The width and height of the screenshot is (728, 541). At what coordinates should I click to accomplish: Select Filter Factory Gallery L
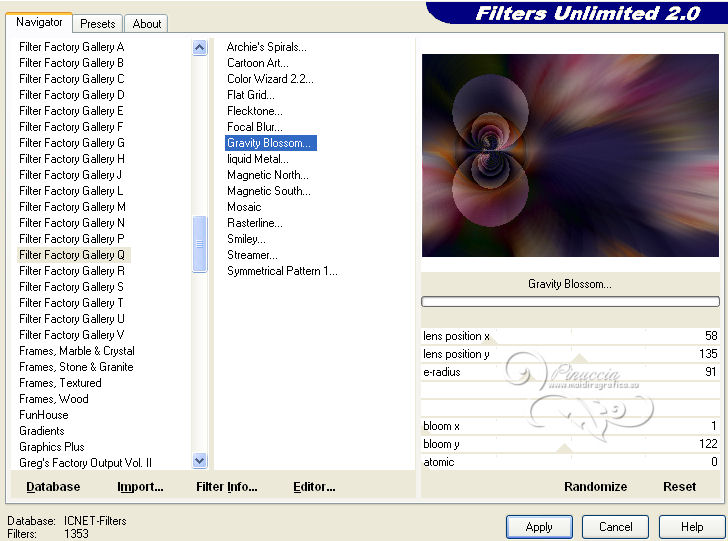(x=71, y=191)
